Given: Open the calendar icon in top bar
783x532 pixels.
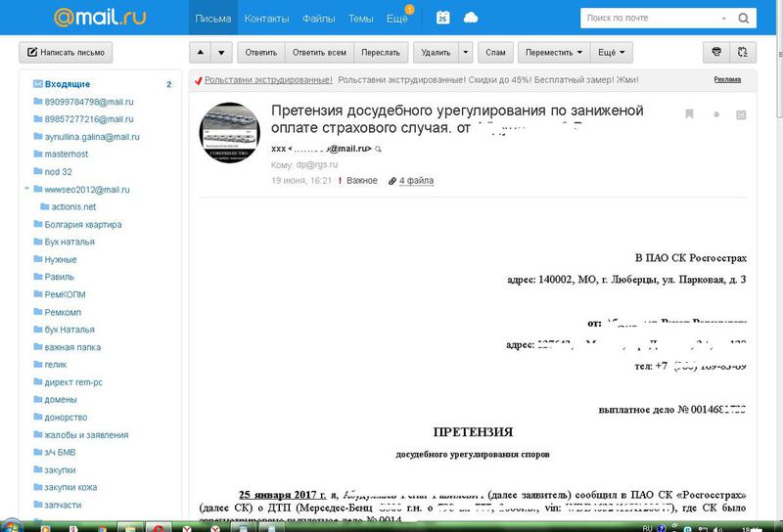Looking at the screenshot, I should (443, 18).
